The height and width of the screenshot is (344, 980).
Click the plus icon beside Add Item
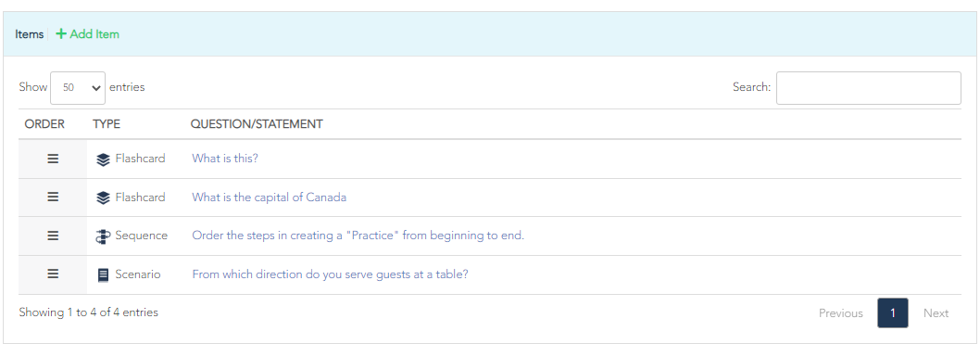coord(60,33)
